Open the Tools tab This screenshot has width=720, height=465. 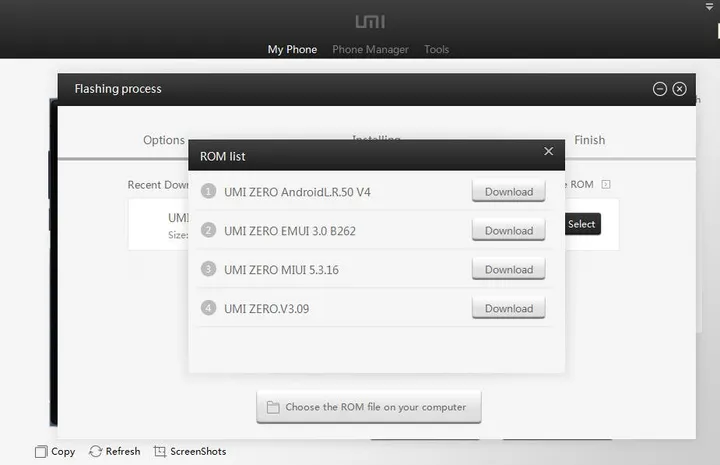click(436, 49)
